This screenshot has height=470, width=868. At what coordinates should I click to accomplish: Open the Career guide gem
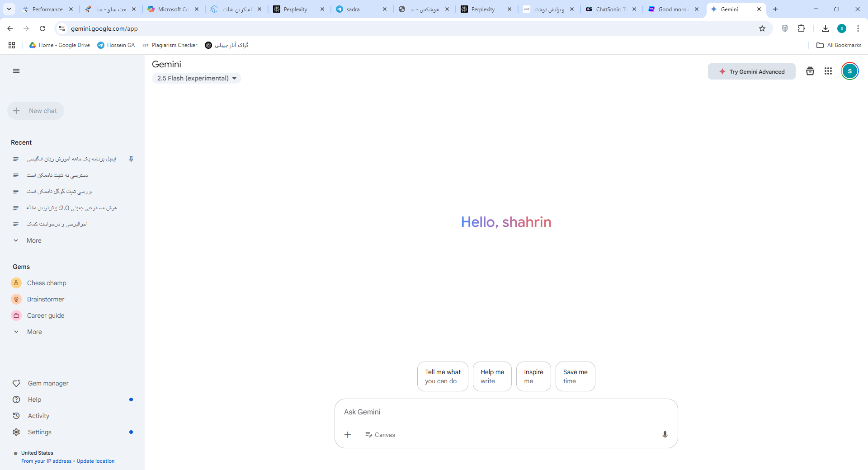coord(46,315)
